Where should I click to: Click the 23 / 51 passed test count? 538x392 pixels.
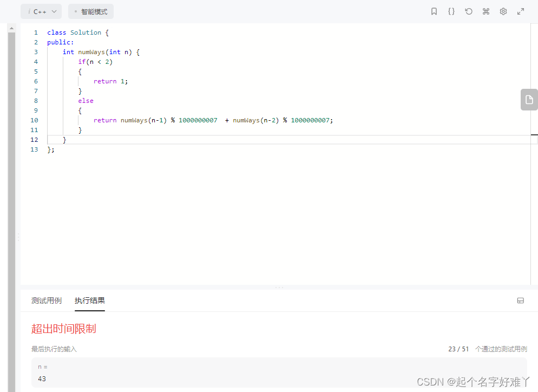pos(458,349)
